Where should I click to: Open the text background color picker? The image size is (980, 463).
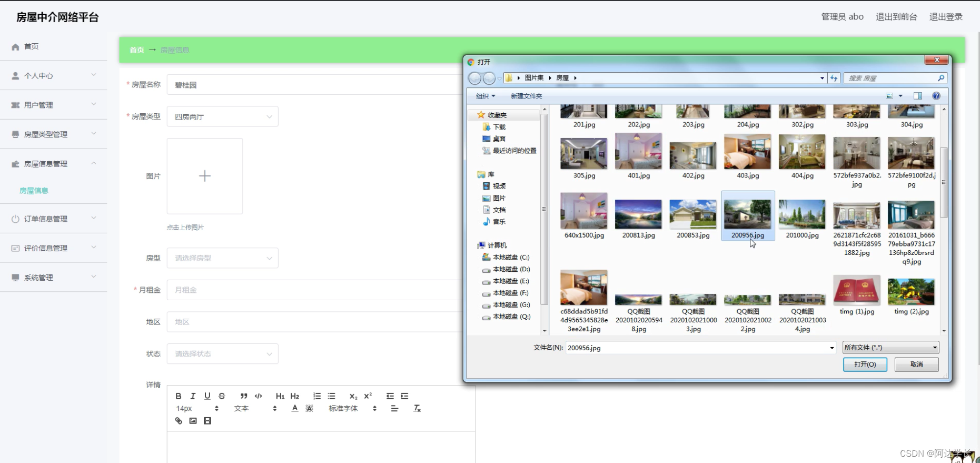309,408
